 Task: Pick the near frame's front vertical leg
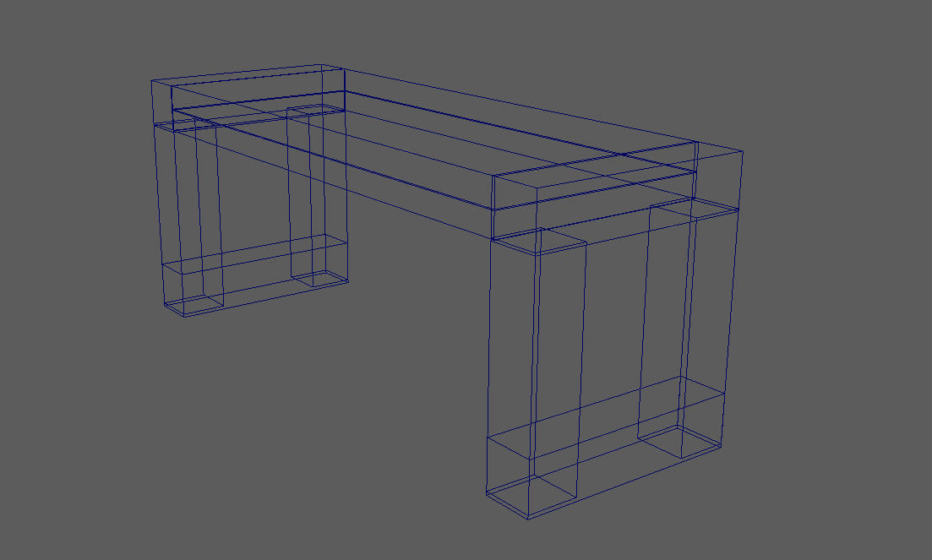(x=537, y=373)
